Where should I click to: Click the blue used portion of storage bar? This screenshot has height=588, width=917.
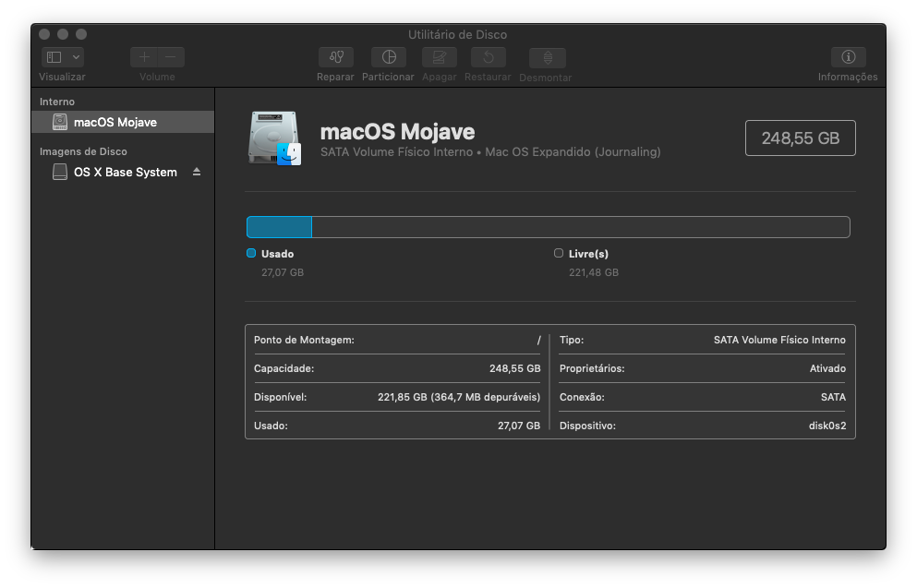pyautogui.click(x=280, y=227)
